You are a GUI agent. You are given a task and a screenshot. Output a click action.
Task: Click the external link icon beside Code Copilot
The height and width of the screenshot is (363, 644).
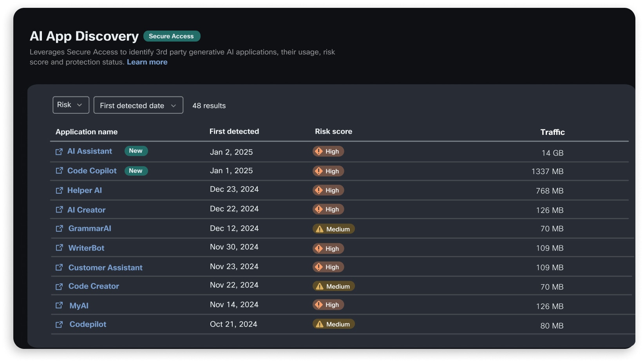tap(59, 171)
